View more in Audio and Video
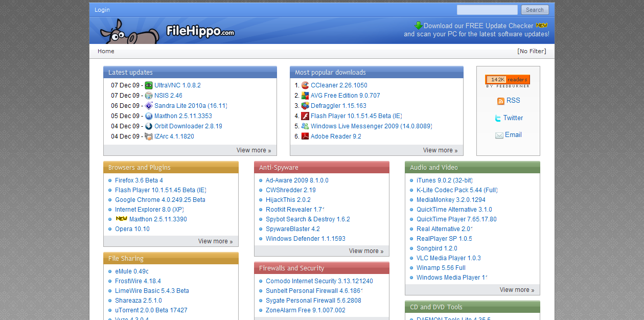The width and height of the screenshot is (644, 320). click(x=517, y=290)
